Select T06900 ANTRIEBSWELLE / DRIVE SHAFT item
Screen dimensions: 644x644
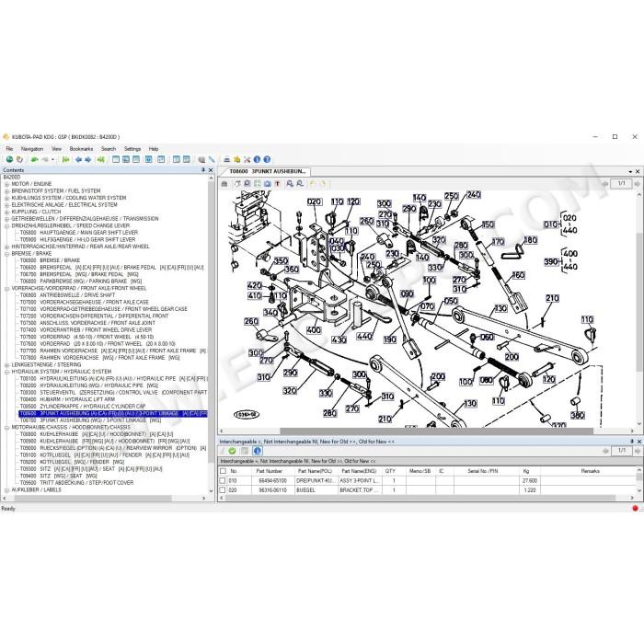click(x=67, y=295)
